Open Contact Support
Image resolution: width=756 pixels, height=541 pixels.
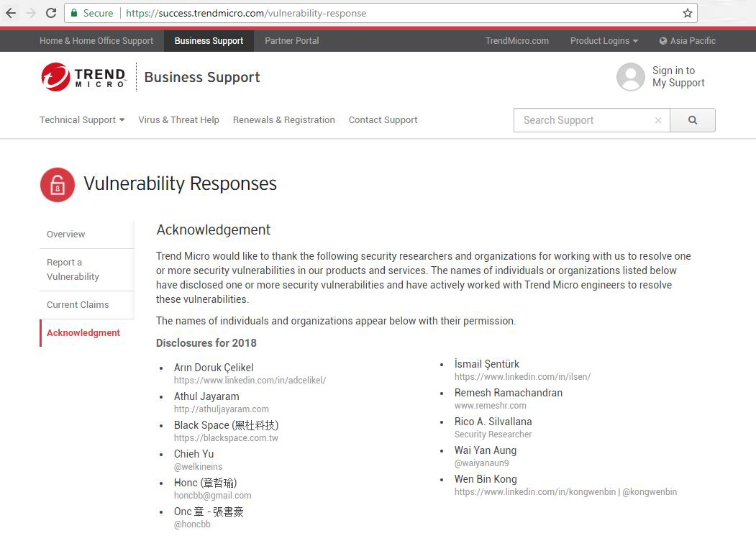click(383, 120)
